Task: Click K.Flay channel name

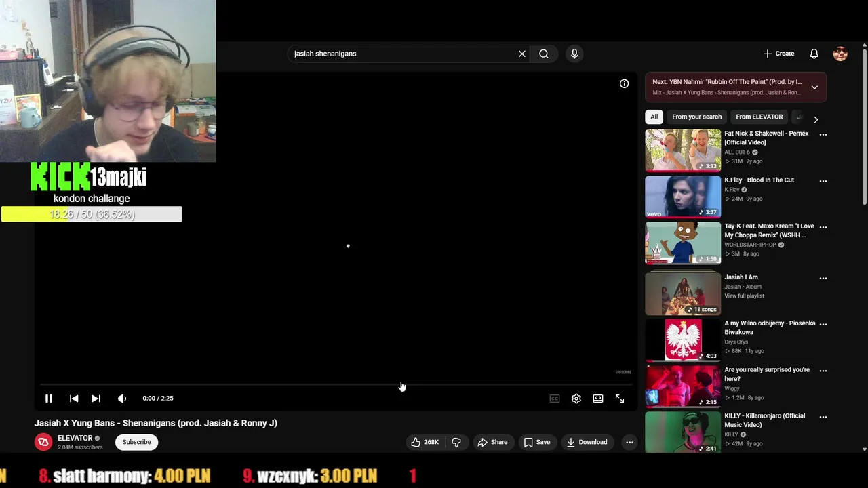Action: click(x=732, y=190)
